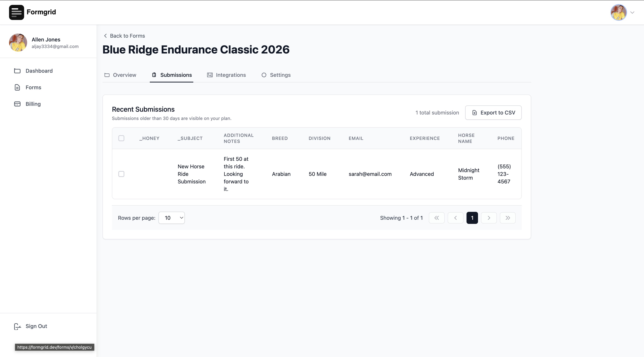Click page number 1 button
The image size is (644, 357).
472,218
